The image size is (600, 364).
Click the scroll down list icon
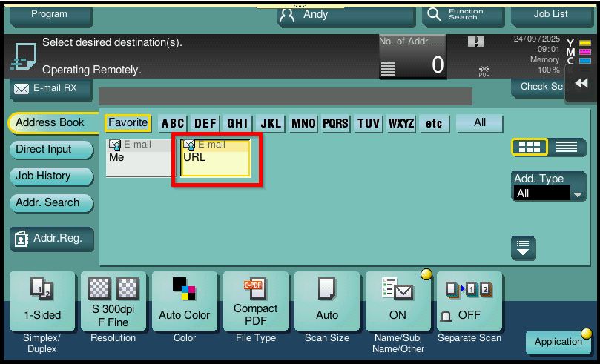[523, 248]
